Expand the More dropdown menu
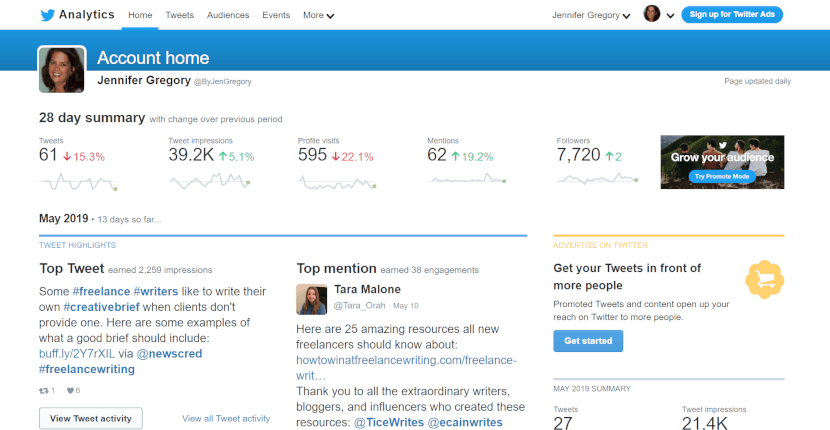Viewport: 830px width, 430px height. (319, 15)
